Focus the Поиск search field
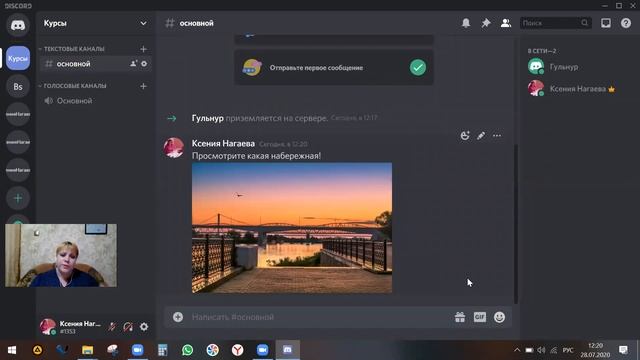The height and width of the screenshot is (360, 640). pyautogui.click(x=556, y=23)
